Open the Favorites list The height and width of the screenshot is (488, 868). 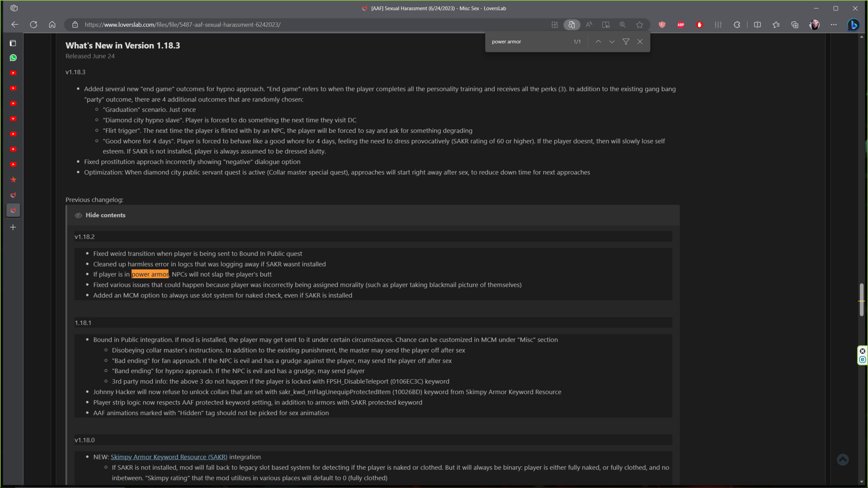(x=776, y=25)
